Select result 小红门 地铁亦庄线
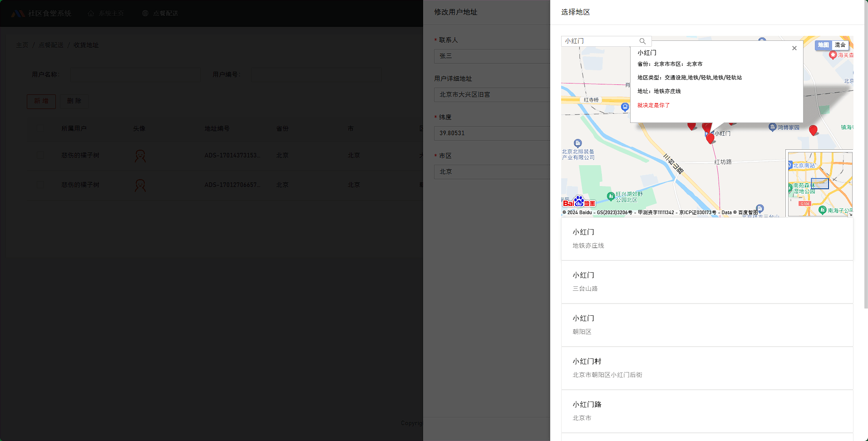 [x=707, y=239]
